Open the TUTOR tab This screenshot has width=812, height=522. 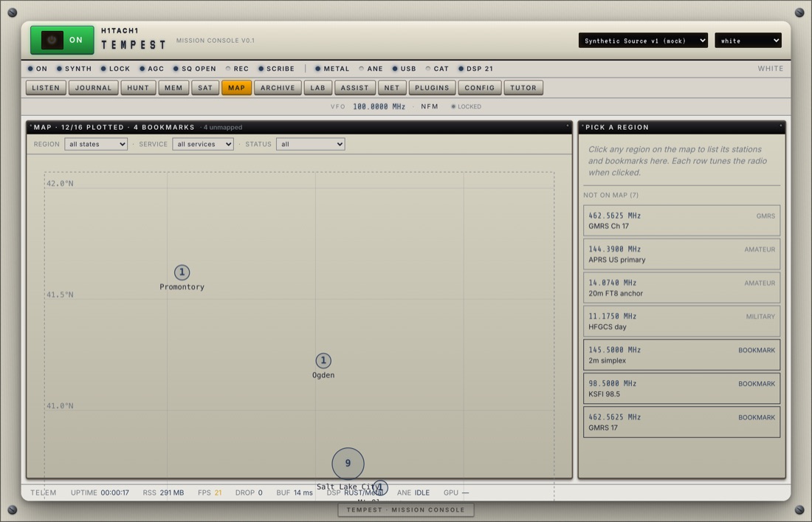point(523,88)
